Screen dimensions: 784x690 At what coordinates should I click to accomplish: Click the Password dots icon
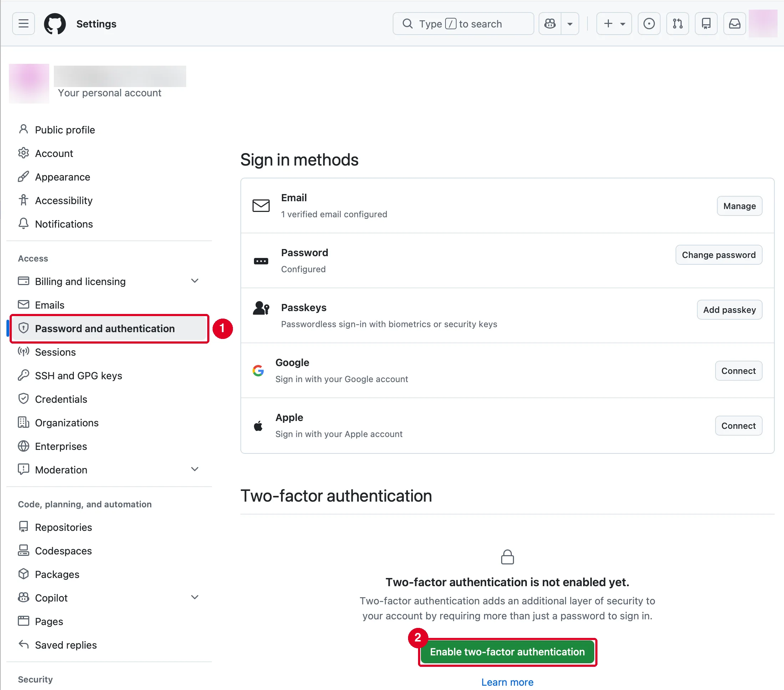pyautogui.click(x=261, y=261)
